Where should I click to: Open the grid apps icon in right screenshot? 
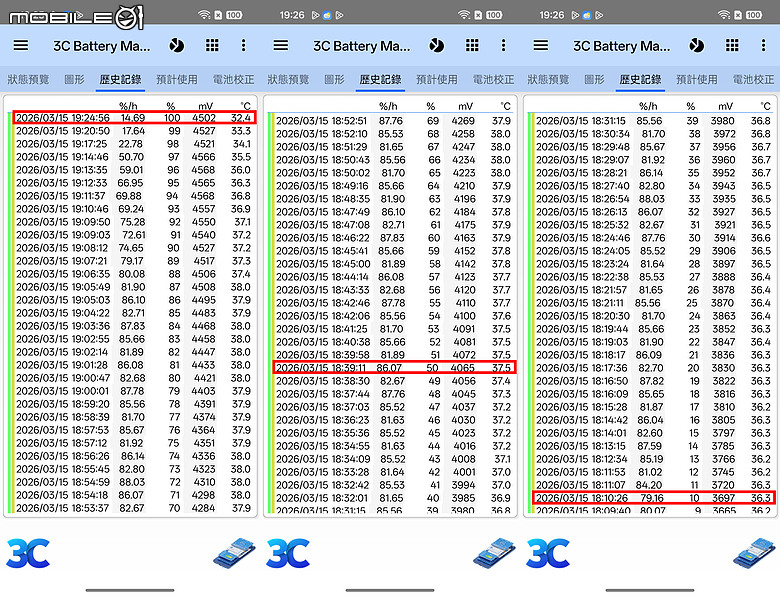(732, 46)
